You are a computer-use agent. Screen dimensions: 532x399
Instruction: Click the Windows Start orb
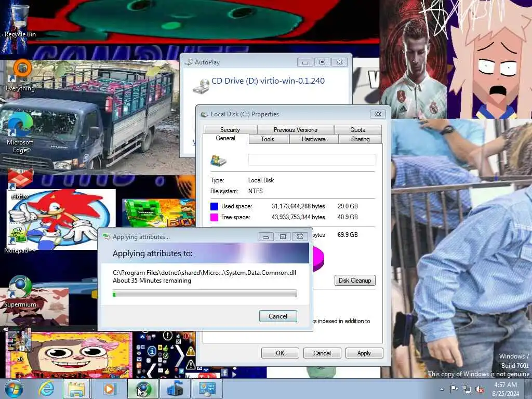pos(14,389)
